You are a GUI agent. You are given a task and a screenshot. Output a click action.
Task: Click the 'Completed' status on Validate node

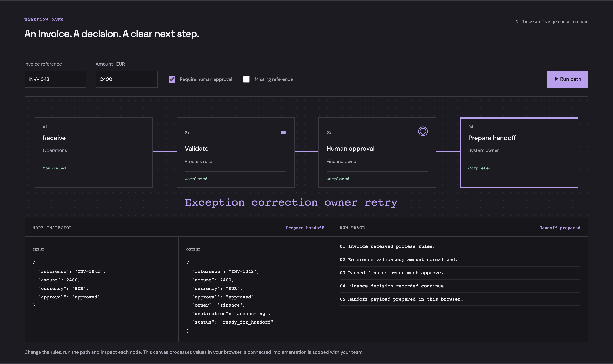pos(196,179)
